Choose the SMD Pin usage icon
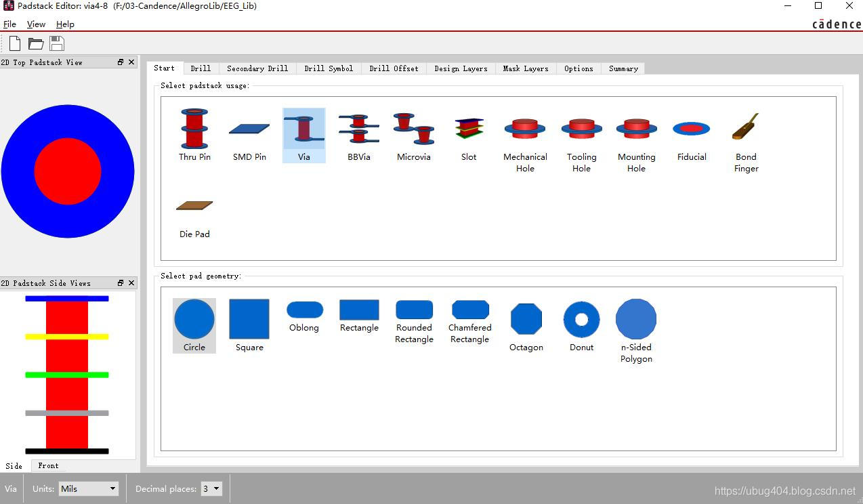863x504 pixels. pyautogui.click(x=249, y=135)
